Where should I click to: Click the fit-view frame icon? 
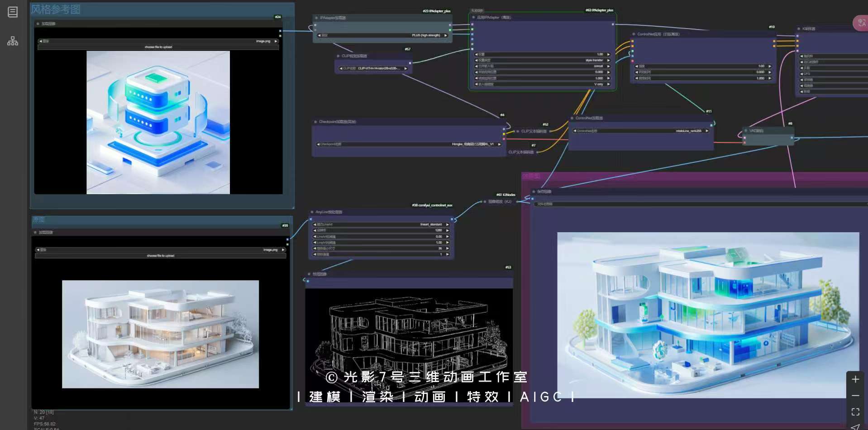pos(855,412)
